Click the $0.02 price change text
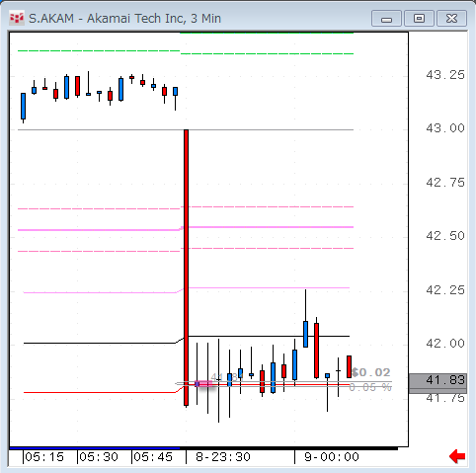476x473 pixels. (x=370, y=372)
